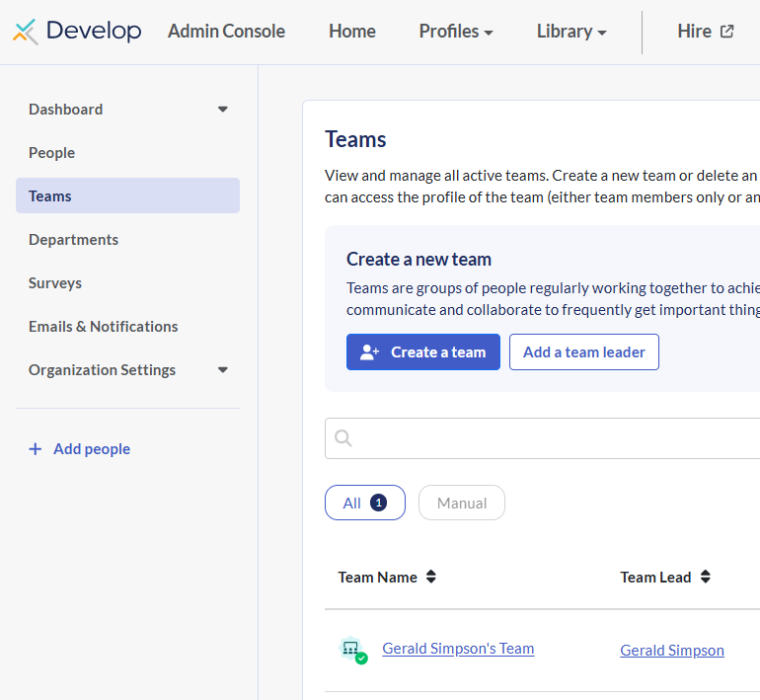The height and width of the screenshot is (700, 760).
Task: Expand Organization Settings in sidebar
Action: (x=222, y=370)
